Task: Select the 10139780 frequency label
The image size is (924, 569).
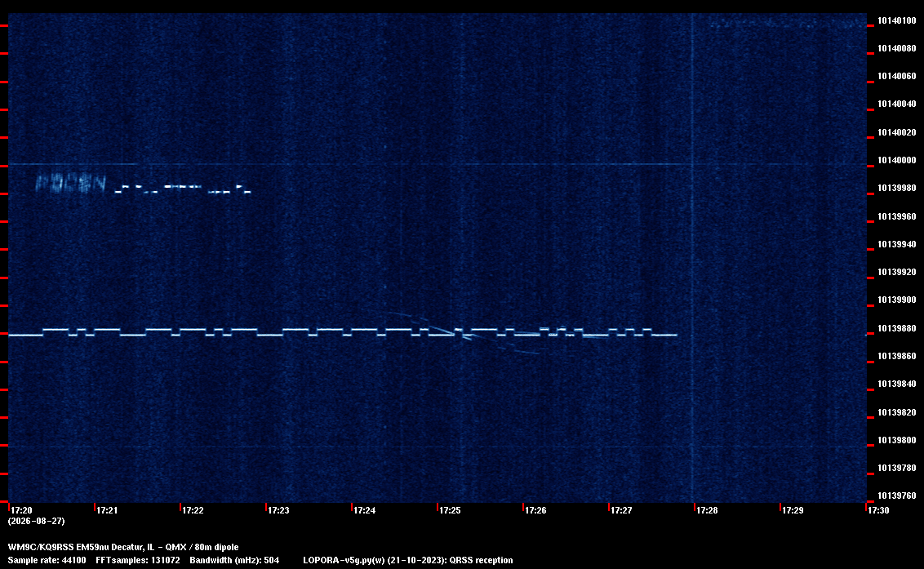Action: [896, 468]
